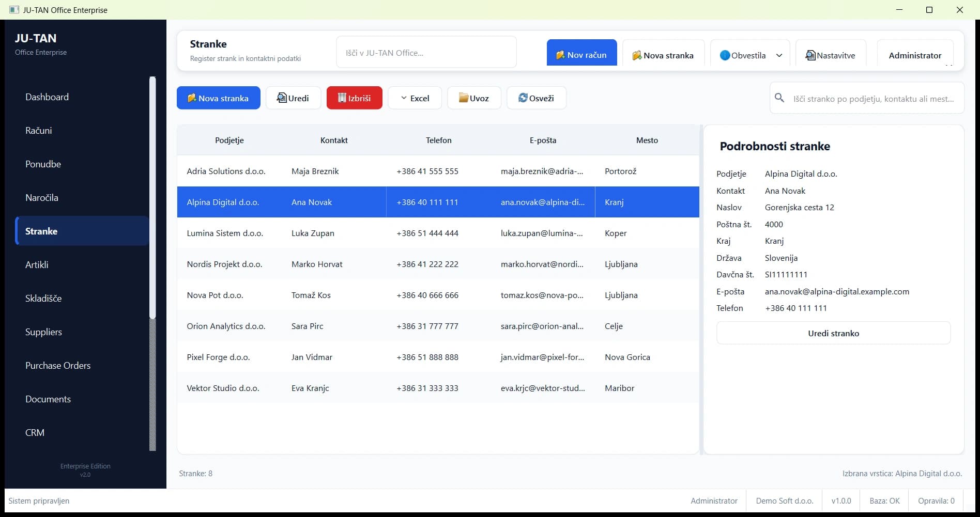The image size is (980, 517).
Task: Open CRM in the sidebar
Action: [x=83, y=432]
